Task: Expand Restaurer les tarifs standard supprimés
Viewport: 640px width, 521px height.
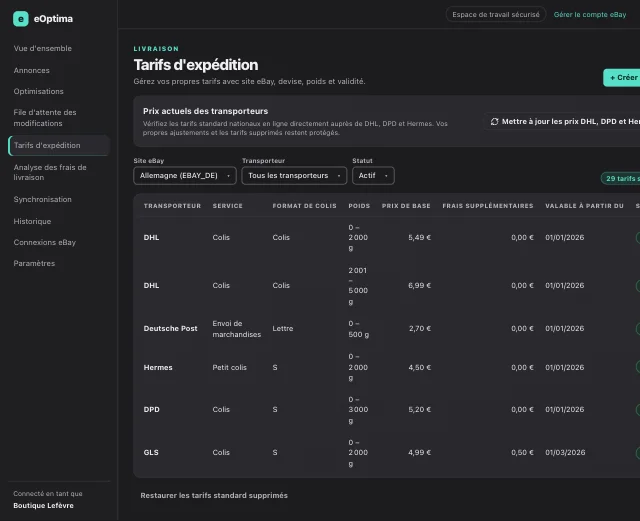Action: pos(214,495)
